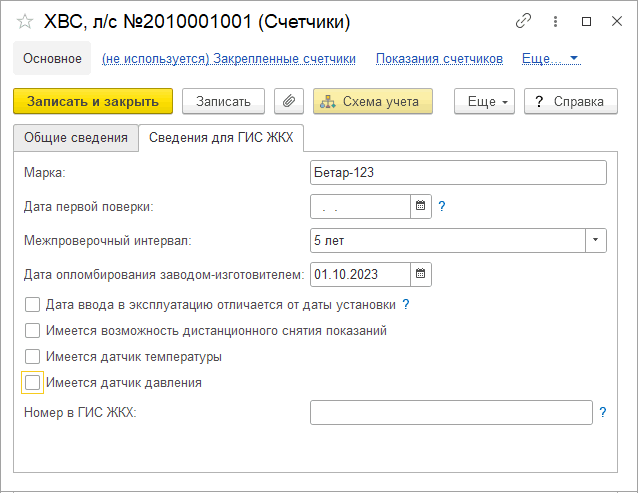The width and height of the screenshot is (638, 493).
Task: Click the Марка input field
Action: (458, 173)
